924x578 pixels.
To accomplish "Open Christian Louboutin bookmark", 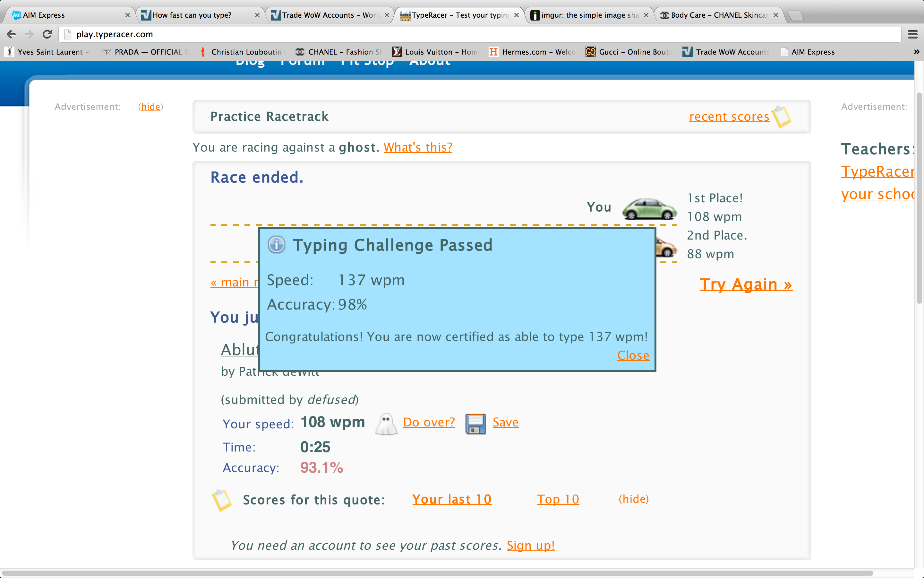I will [242, 52].
